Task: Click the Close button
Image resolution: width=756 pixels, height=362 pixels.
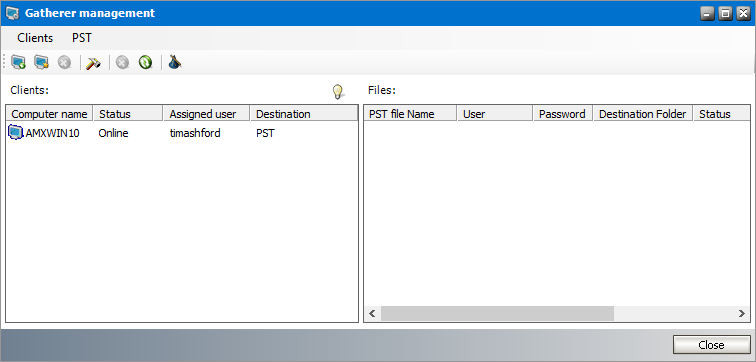Action: pos(711,345)
